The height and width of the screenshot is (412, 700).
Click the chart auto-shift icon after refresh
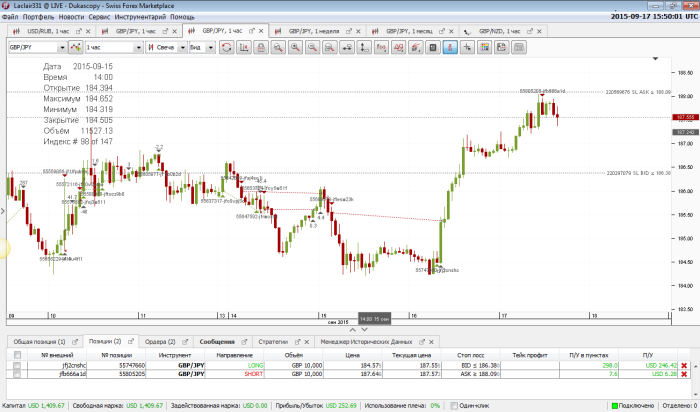(244, 47)
